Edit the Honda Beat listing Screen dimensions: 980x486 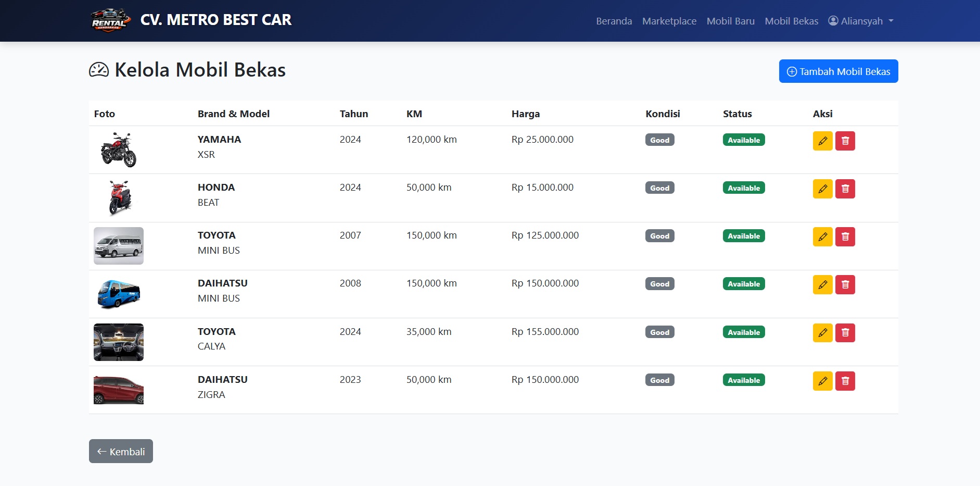pos(822,189)
